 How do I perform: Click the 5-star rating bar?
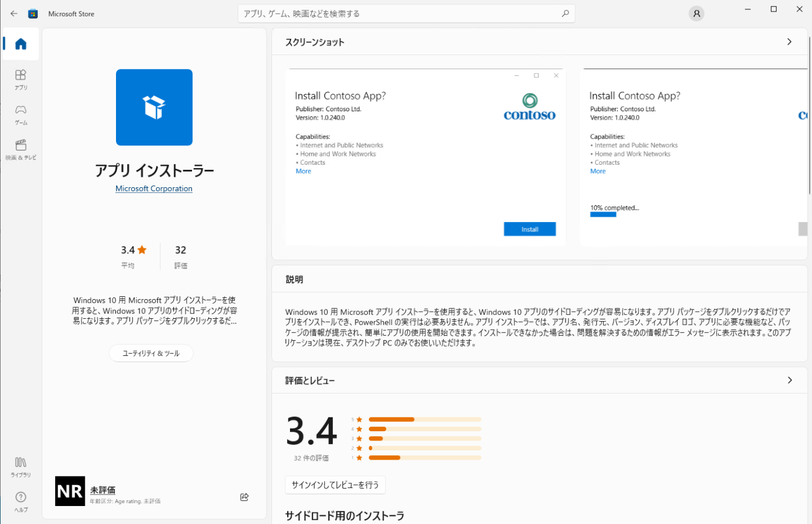click(x=425, y=419)
